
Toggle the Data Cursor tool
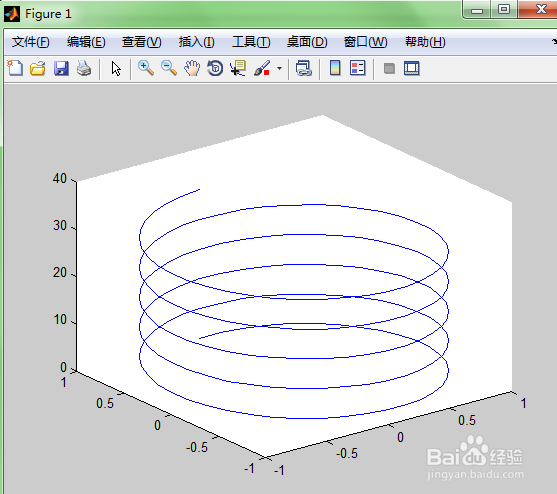(x=238, y=68)
